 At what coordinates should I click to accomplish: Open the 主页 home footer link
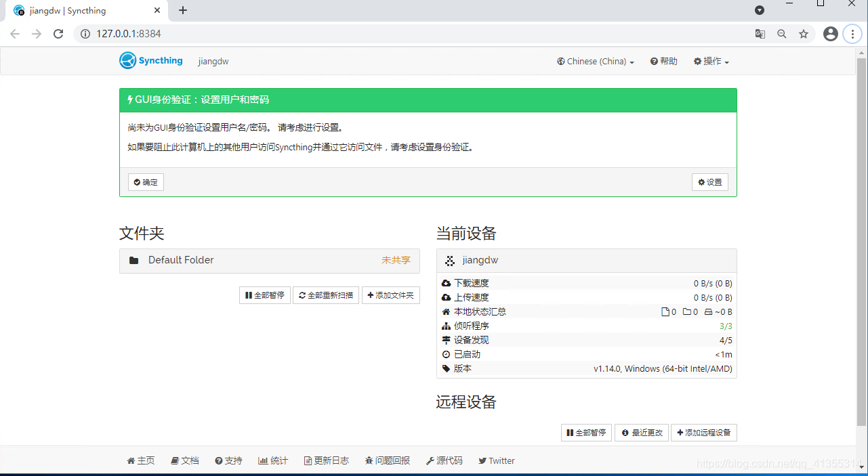pos(141,460)
